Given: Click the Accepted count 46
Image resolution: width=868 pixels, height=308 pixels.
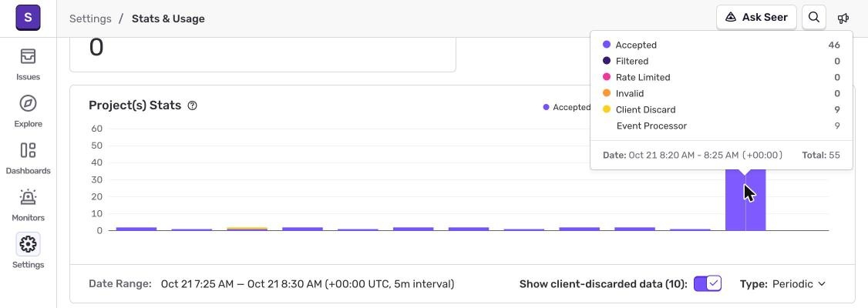Looking at the screenshot, I should click(834, 45).
